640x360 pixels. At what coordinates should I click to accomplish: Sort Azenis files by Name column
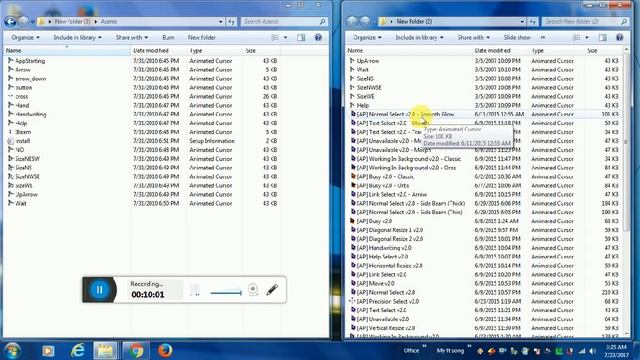coord(67,51)
